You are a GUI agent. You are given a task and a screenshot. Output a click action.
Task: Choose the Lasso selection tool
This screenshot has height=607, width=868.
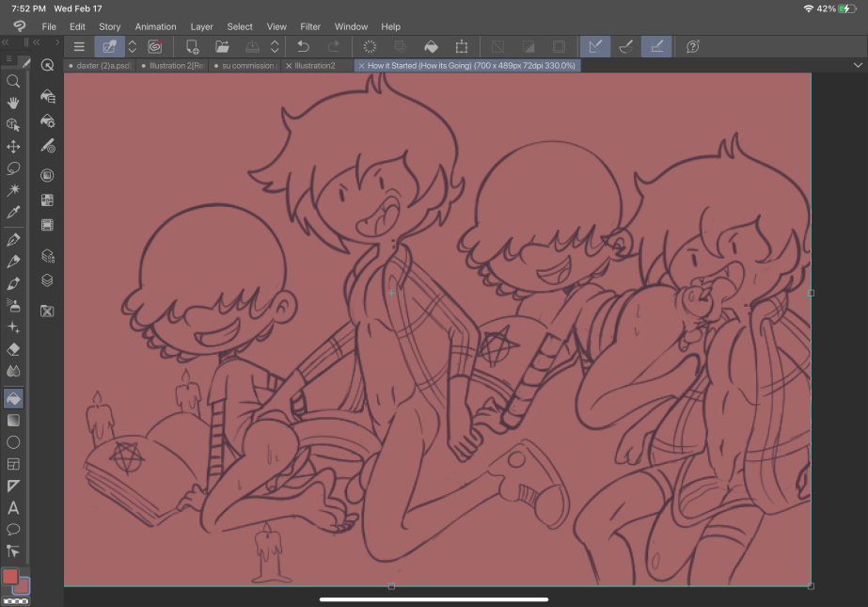coord(13,168)
